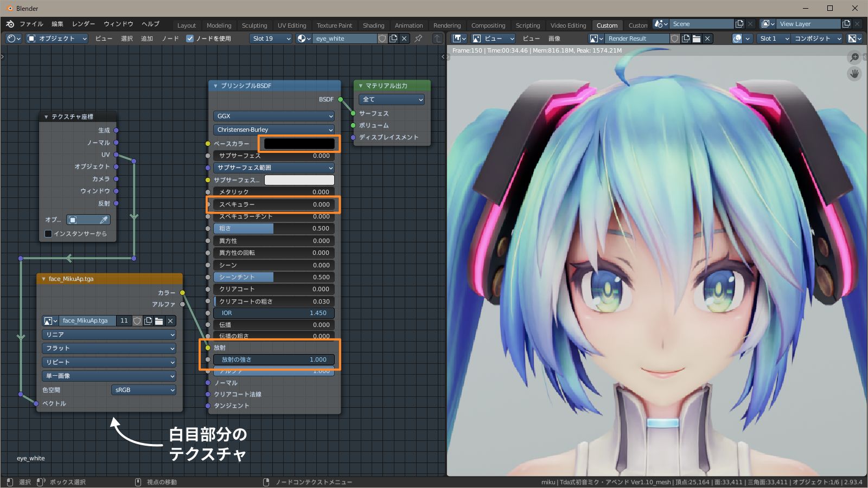This screenshot has height=488, width=868.
Task: Switch to the Compositing workspace tab
Action: pyautogui.click(x=488, y=25)
